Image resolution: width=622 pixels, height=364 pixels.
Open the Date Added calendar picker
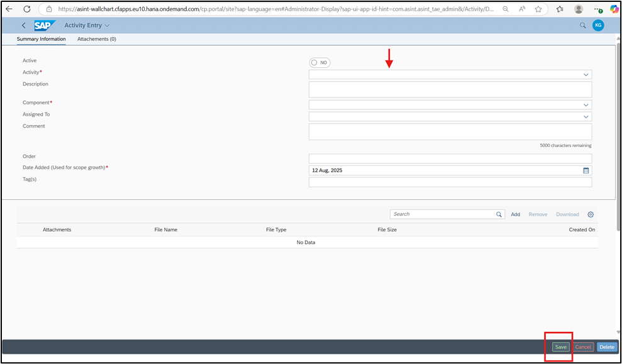(x=586, y=170)
